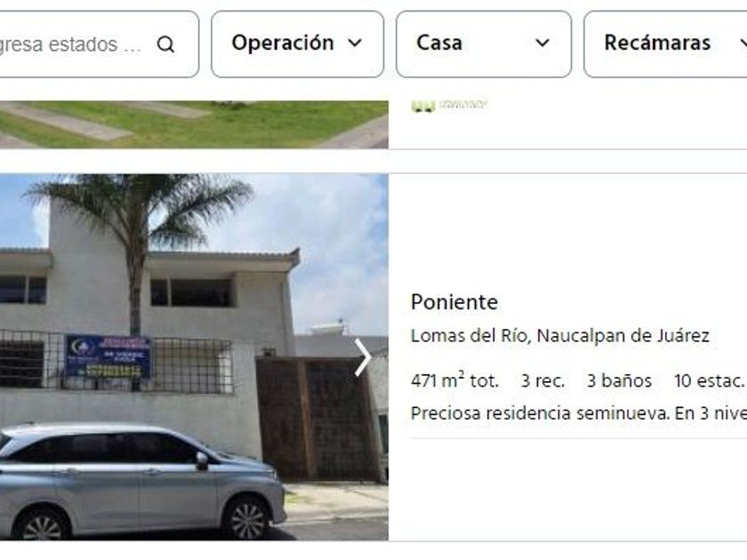Show next photo with the right arrow
This screenshot has height=560, width=747.
click(363, 357)
